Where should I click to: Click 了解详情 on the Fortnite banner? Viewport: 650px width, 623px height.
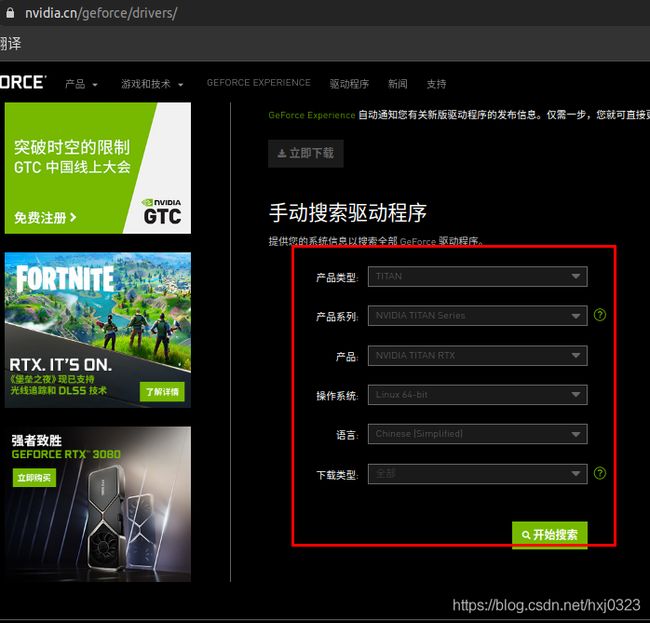[x=162, y=392]
